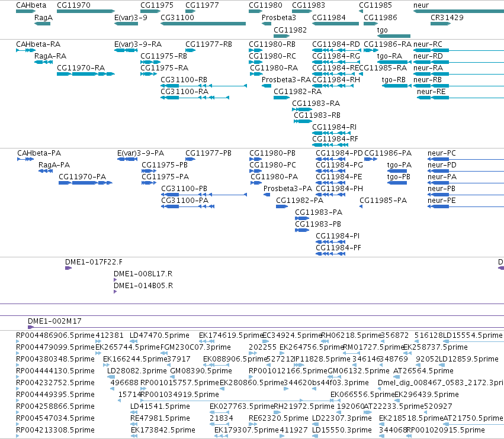This screenshot has height=439, width=504.
Task: Open the Prosbeta3 gene label
Action: pos(279,18)
